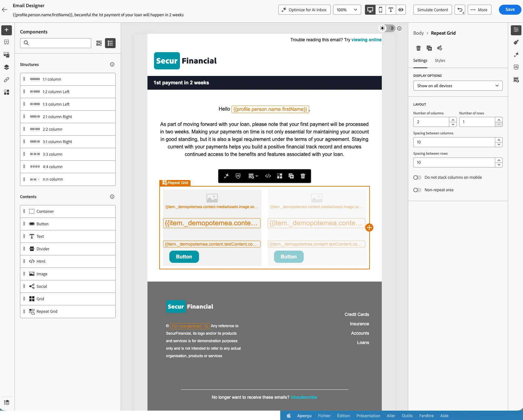Image resolution: width=523 pixels, height=420 pixels.
Task: Select the desktop preview icon
Action: (x=370, y=10)
